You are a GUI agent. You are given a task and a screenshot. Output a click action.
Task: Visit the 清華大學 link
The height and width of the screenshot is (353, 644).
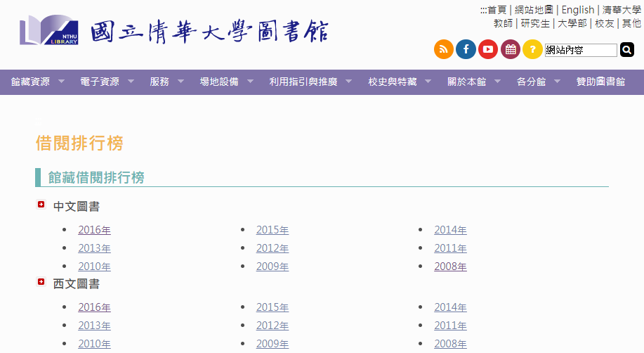click(622, 10)
